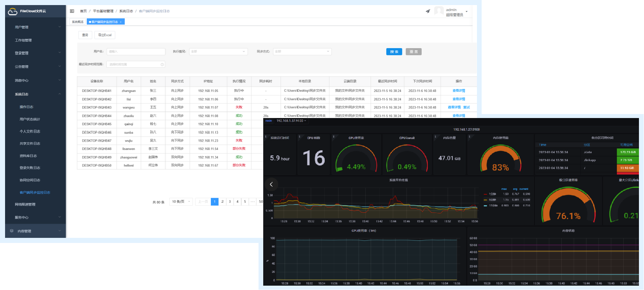The width and height of the screenshot is (644, 290).
Task: Open the 执行情况 dropdown
Action: 218,51
